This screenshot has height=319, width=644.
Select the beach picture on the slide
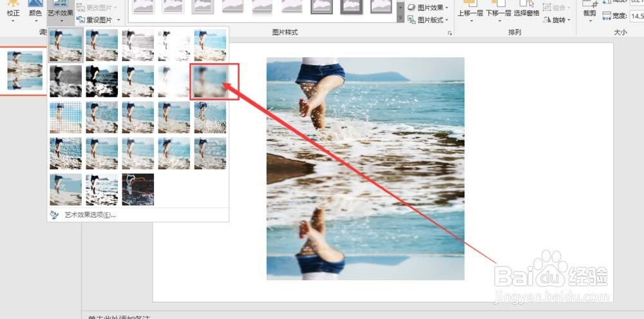366,169
